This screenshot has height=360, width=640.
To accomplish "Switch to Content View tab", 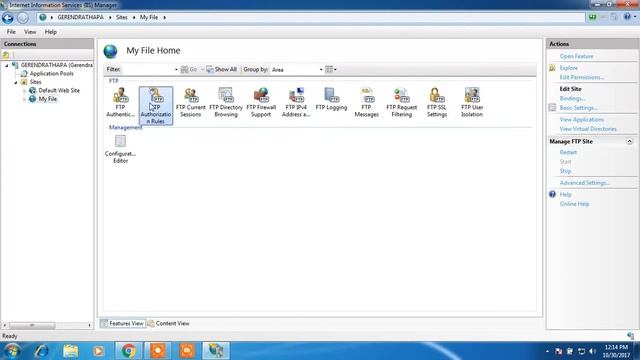I will click(169, 323).
